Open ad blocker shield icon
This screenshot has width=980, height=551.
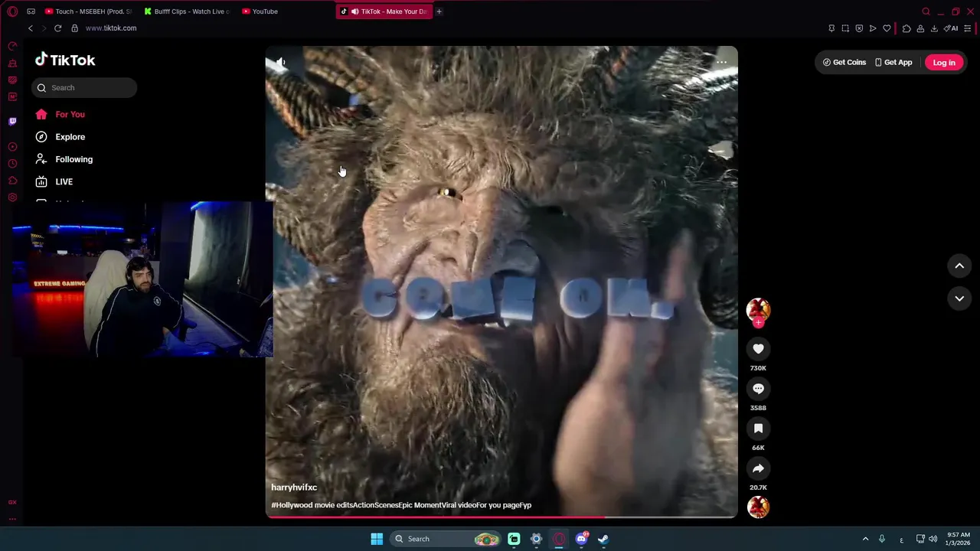click(x=859, y=28)
